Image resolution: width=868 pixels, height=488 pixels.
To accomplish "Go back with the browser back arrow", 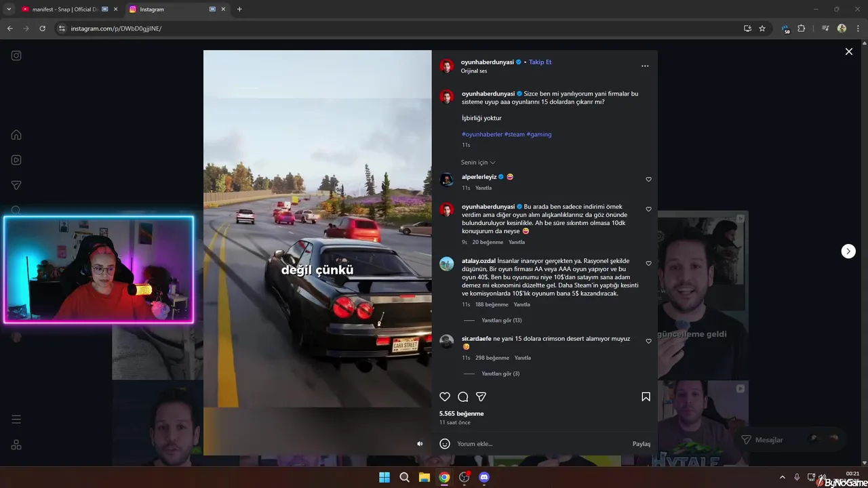I will 10,28.
